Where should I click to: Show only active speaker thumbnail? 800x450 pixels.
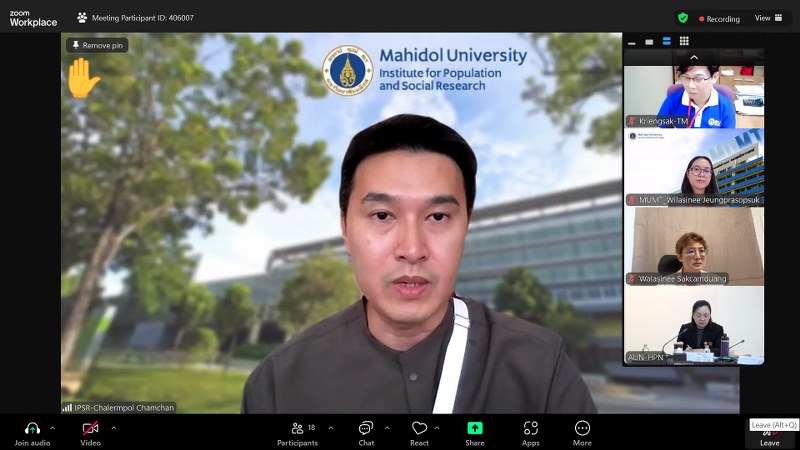coord(649,42)
